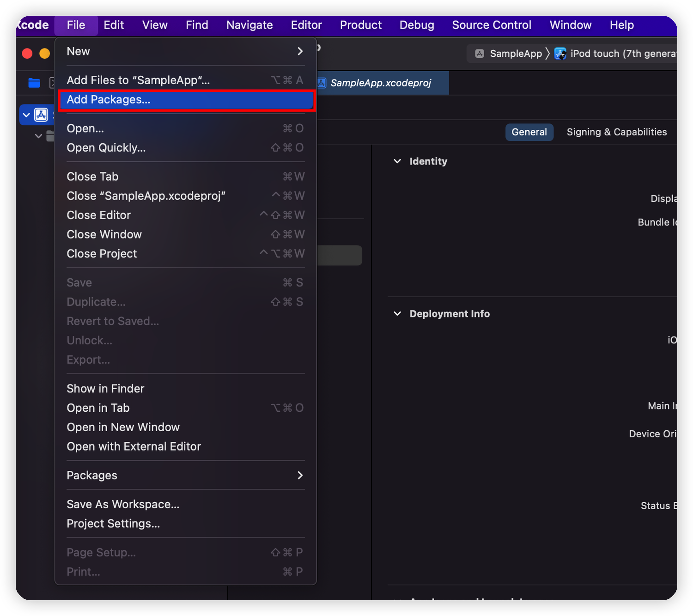Switch to the SampleApp.xcodeproj editor tab
Screen dimensions: 693x616
pyautogui.click(x=383, y=83)
